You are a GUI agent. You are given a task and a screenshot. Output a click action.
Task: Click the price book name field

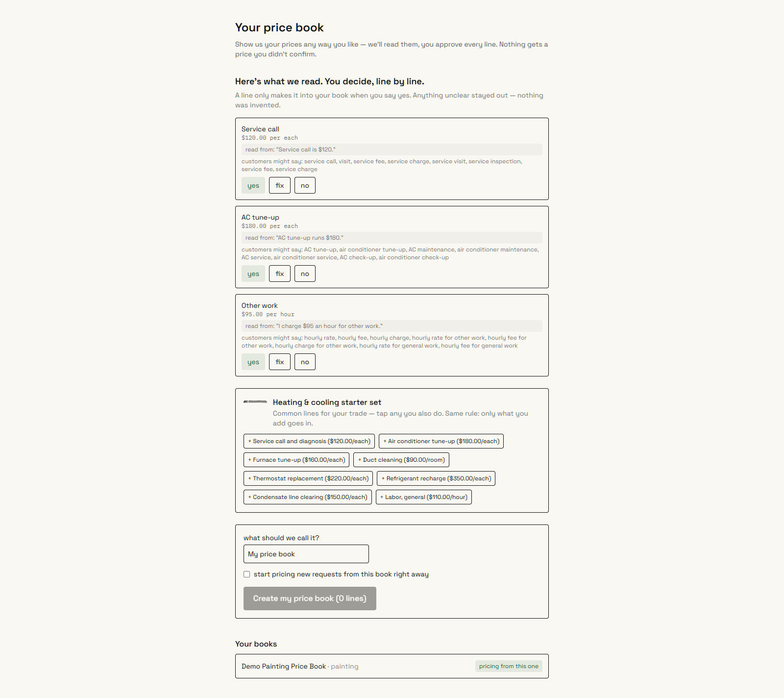tap(306, 554)
